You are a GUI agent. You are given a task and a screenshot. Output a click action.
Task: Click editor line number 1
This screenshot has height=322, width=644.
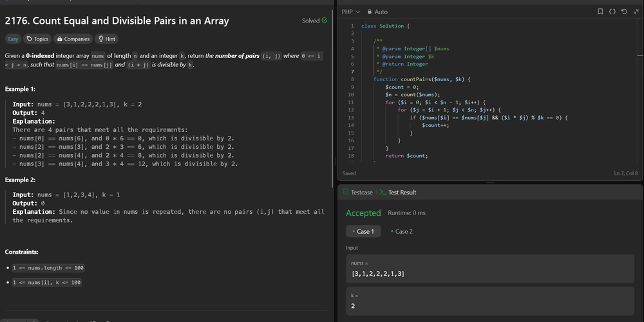[352, 26]
